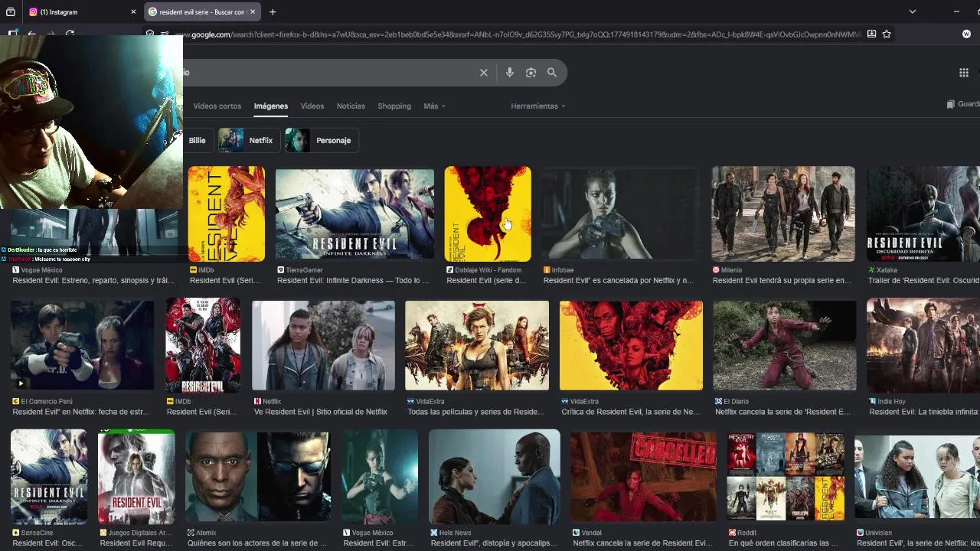Click En qué orden clasificarías Reddit caption

pyautogui.click(x=783, y=543)
